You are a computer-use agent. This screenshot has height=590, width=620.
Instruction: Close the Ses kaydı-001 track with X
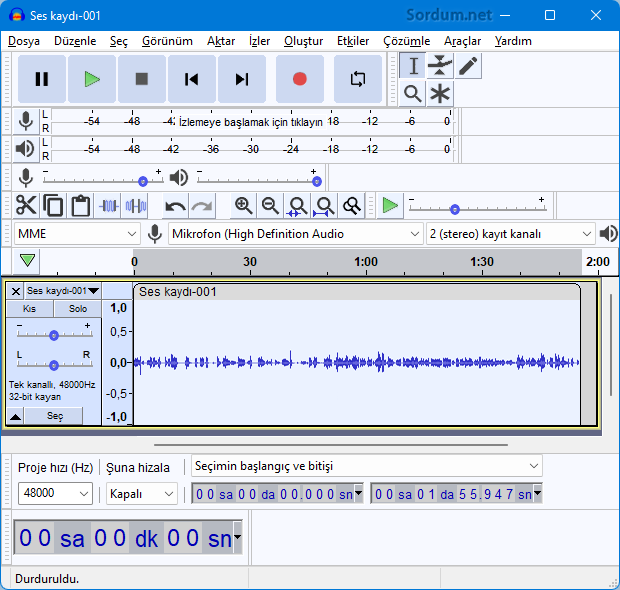tap(16, 291)
